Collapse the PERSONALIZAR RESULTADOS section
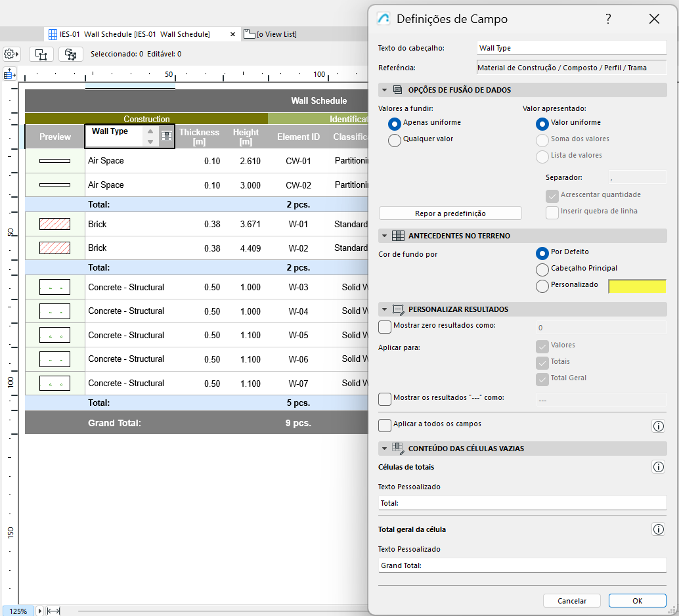679x616 pixels. point(384,309)
